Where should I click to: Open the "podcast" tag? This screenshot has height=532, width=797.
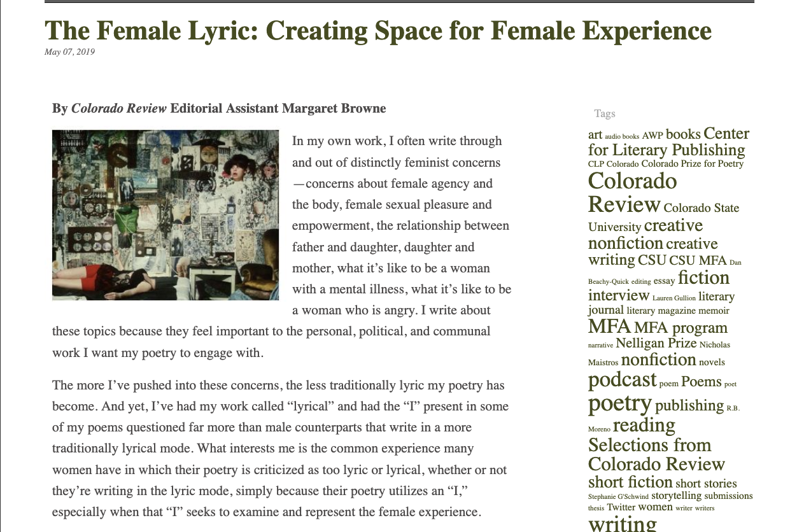pos(622,380)
